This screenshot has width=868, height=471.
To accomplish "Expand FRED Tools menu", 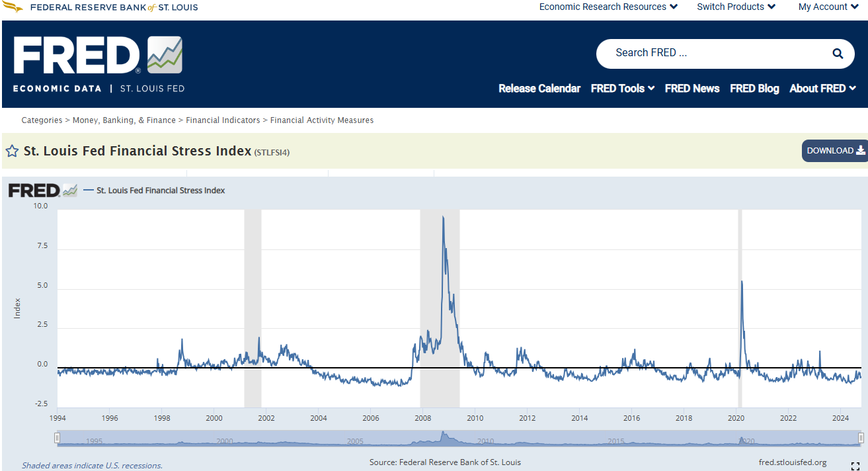I will (623, 89).
